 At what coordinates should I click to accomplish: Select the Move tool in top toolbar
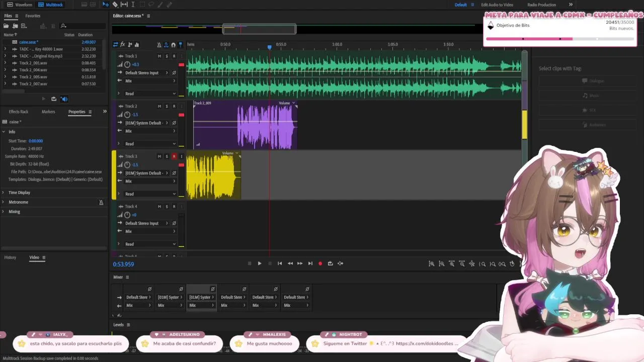(x=106, y=5)
